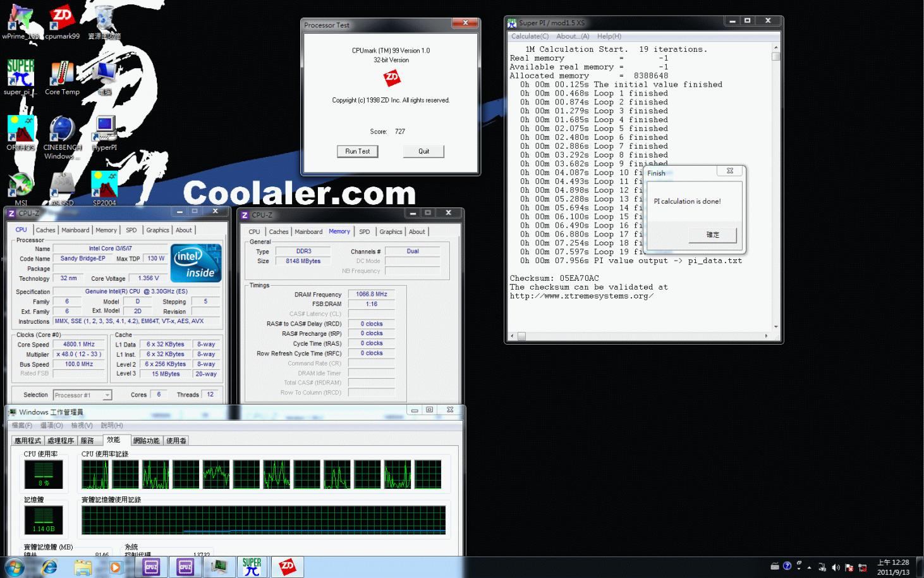Switch to Super PI taskbar button
The image size is (924, 578).
[252, 567]
